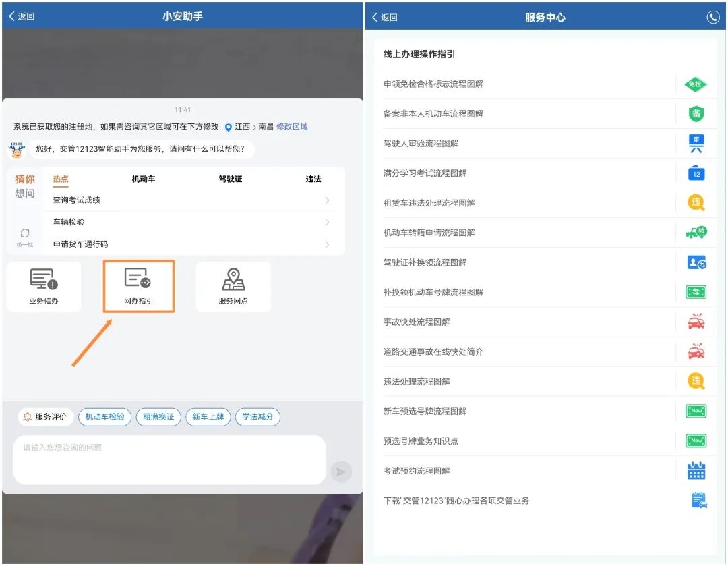Select the 申请货车通行码 question text

[81, 244]
